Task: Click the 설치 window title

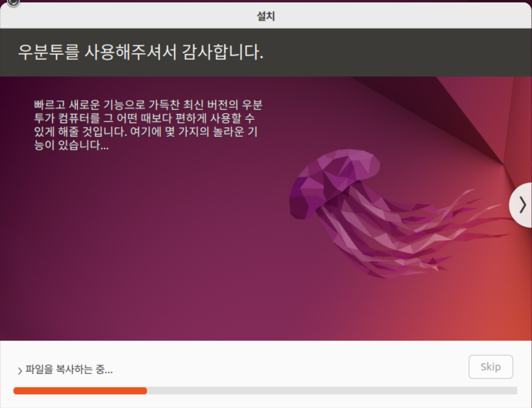Action: coord(266,16)
